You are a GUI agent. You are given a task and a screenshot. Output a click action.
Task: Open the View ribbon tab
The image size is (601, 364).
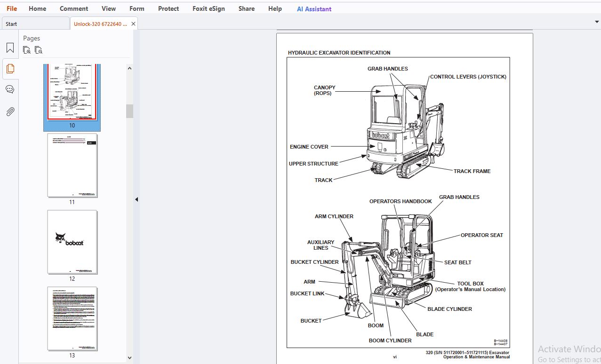(109, 8)
